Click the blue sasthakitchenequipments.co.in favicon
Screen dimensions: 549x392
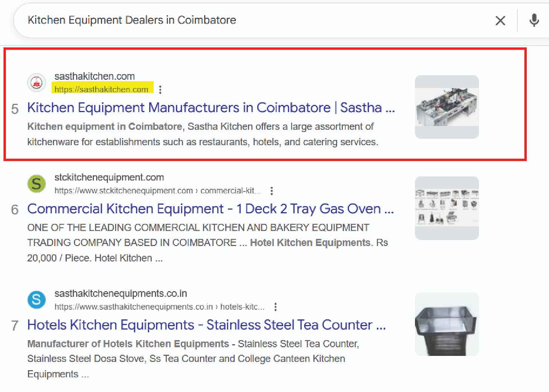[37, 300]
